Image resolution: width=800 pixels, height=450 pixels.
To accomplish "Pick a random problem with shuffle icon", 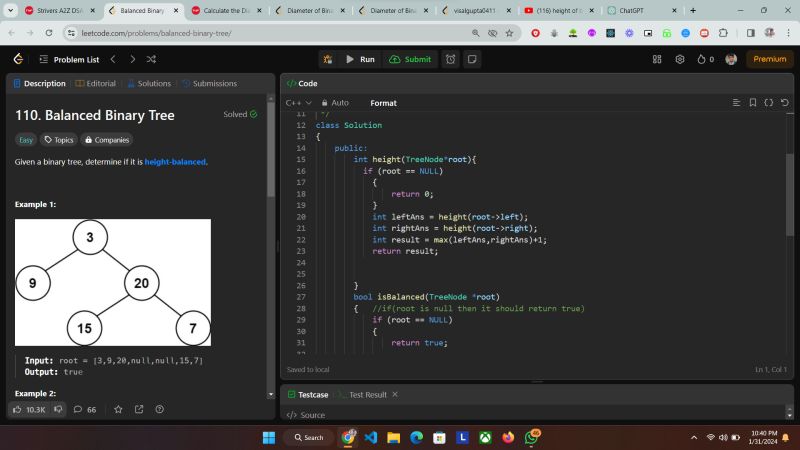I will (151, 59).
